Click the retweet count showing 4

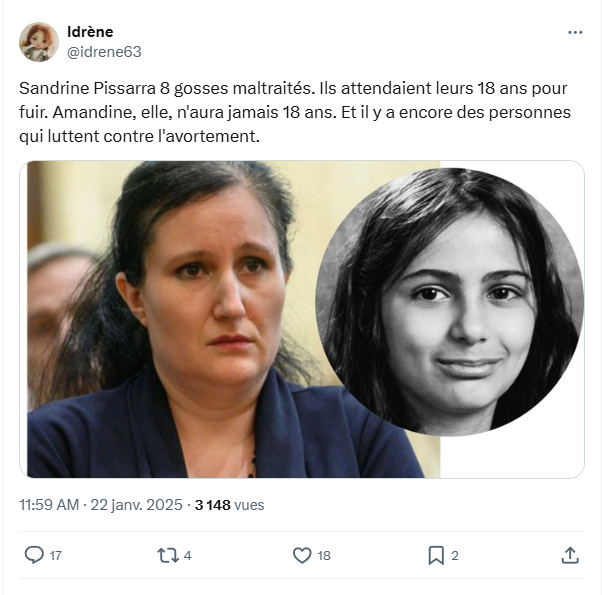point(187,555)
